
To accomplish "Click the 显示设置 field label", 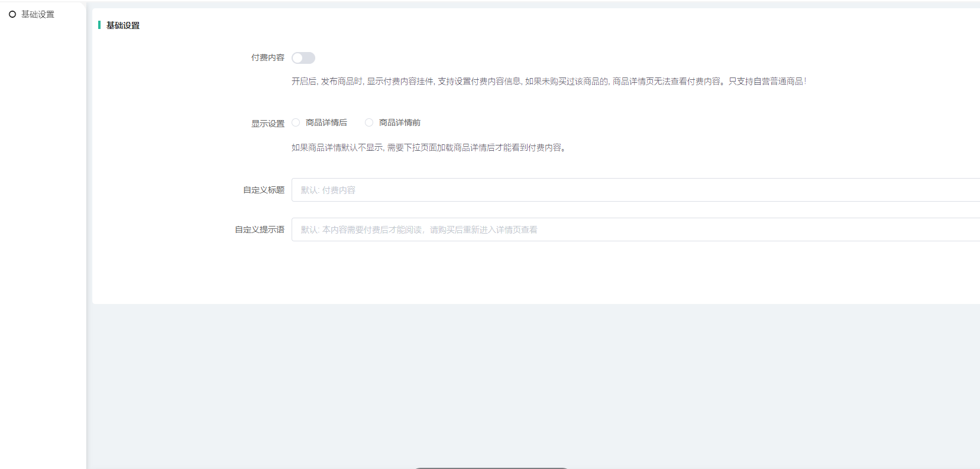I will coord(267,124).
